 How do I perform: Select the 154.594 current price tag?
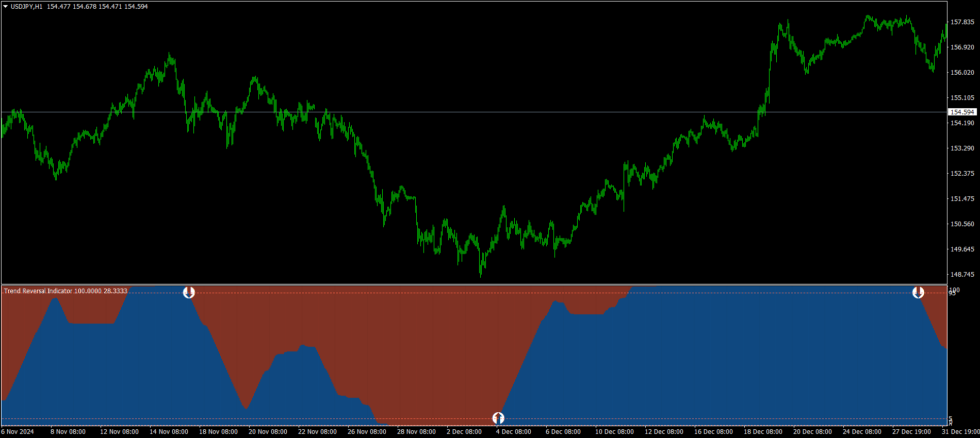coord(962,112)
